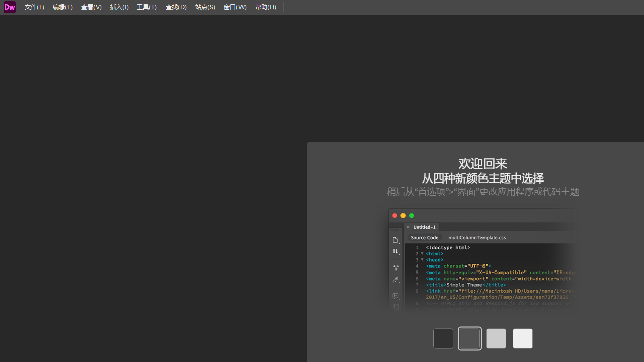This screenshot has width=644, height=362.
Task: Select the multiColumnTemplate.css related file tab
Action: point(476,237)
